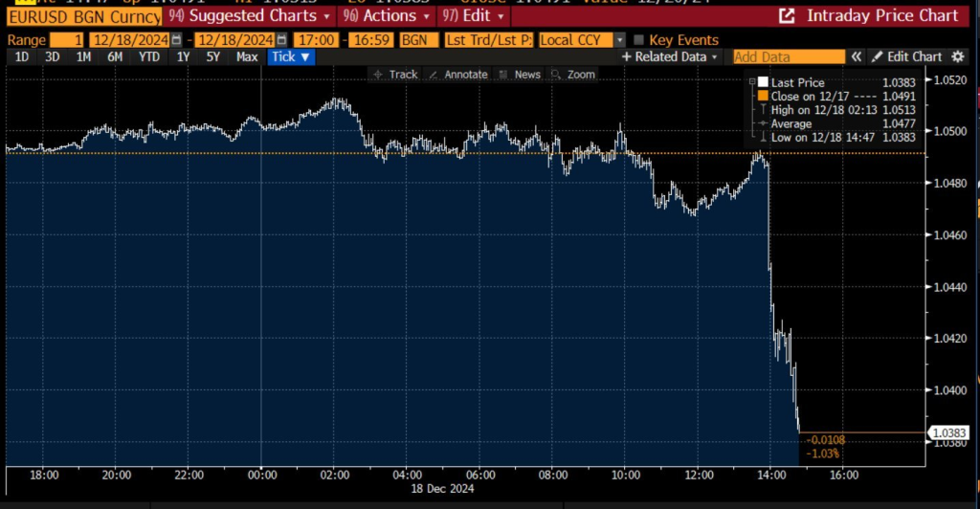Enable the Key Events checkbox
This screenshot has height=509, width=980.
click(x=638, y=39)
